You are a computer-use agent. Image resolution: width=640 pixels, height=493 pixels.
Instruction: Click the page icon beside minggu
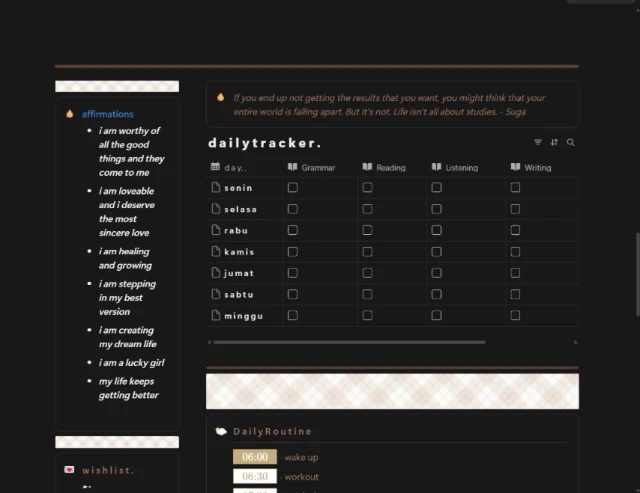click(x=216, y=315)
